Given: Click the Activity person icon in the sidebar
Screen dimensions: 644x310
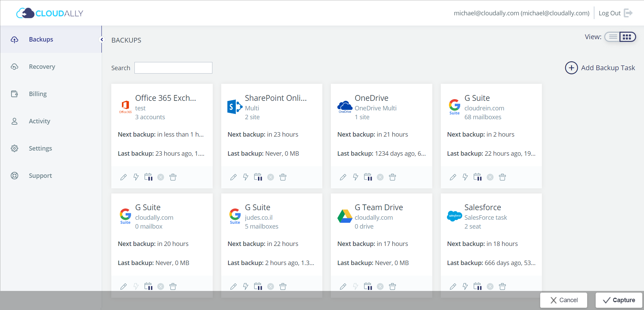Looking at the screenshot, I should click(x=14, y=121).
